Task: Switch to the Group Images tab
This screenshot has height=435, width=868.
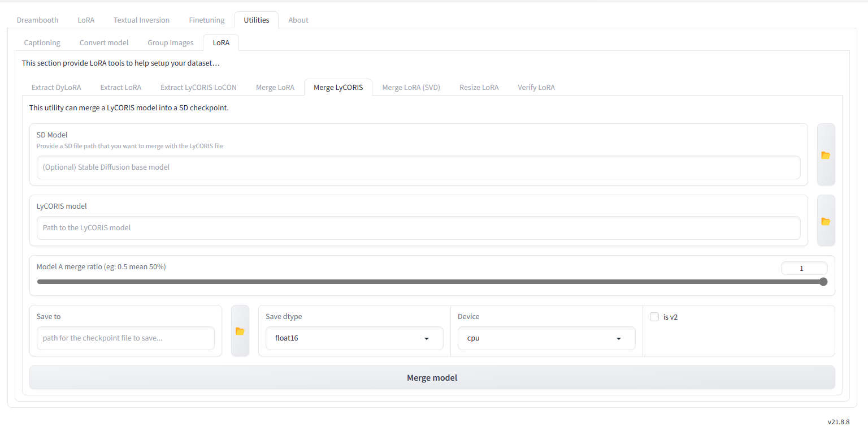Action: [x=170, y=42]
